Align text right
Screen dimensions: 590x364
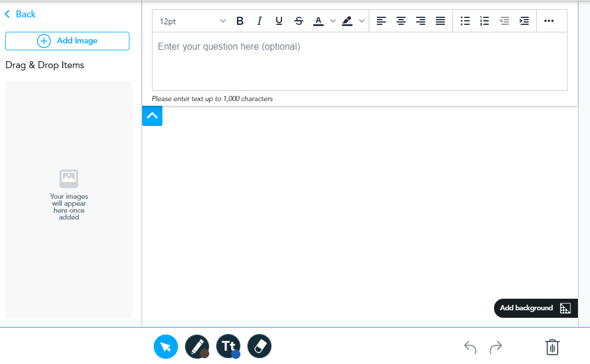[421, 21]
